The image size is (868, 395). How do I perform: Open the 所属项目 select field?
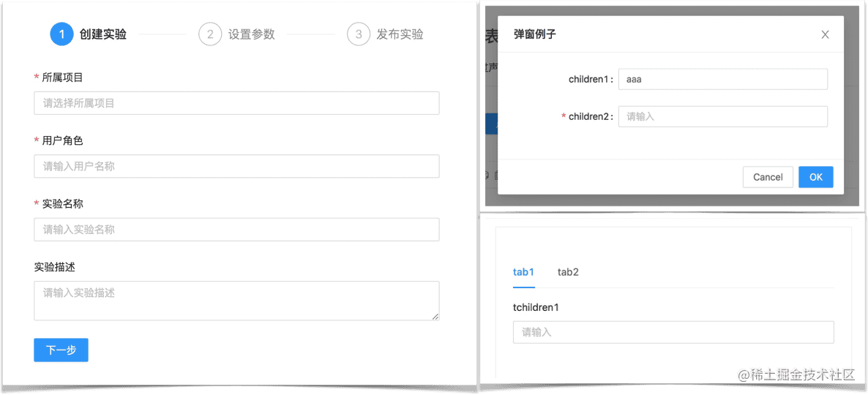236,103
